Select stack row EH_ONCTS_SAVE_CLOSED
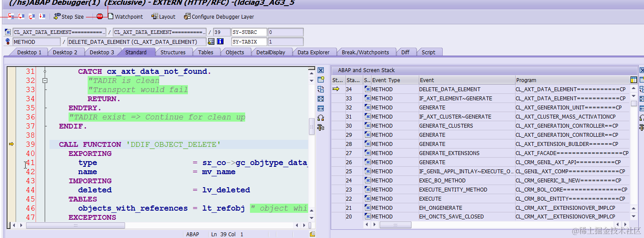 (x=480, y=216)
